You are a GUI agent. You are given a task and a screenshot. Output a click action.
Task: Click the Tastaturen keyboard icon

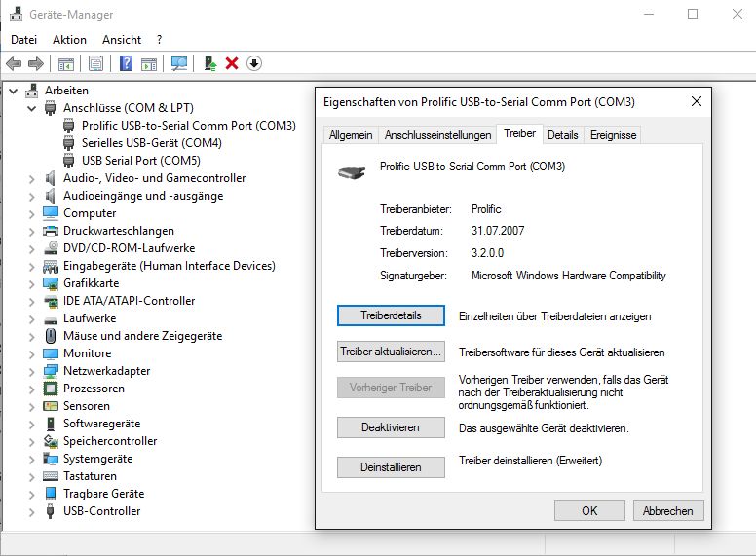[x=50, y=476]
